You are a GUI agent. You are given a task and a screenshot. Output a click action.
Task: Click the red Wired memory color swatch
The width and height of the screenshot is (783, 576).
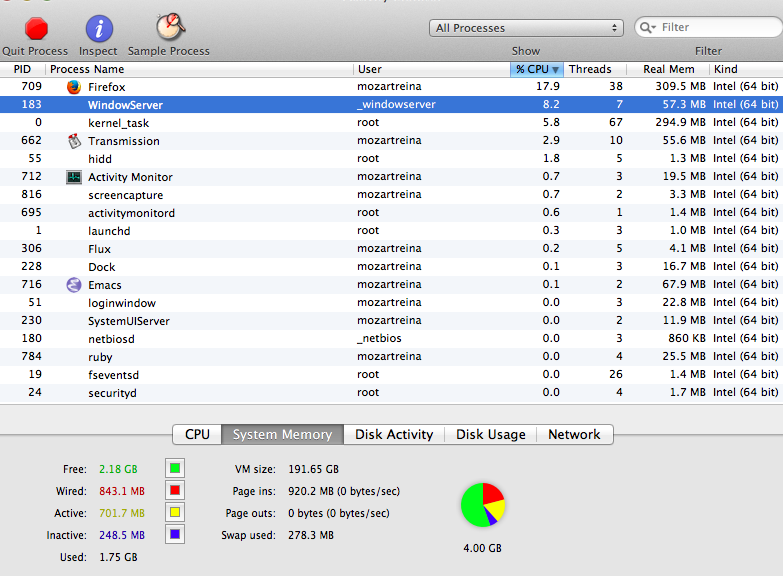coord(175,490)
